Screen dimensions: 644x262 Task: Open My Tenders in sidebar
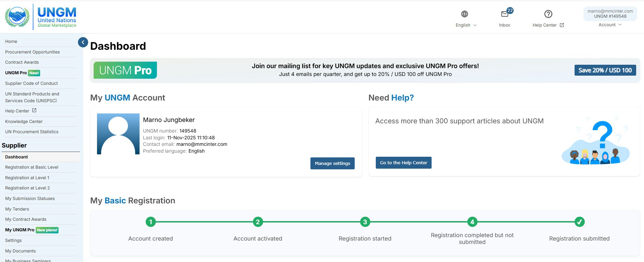coord(17,209)
